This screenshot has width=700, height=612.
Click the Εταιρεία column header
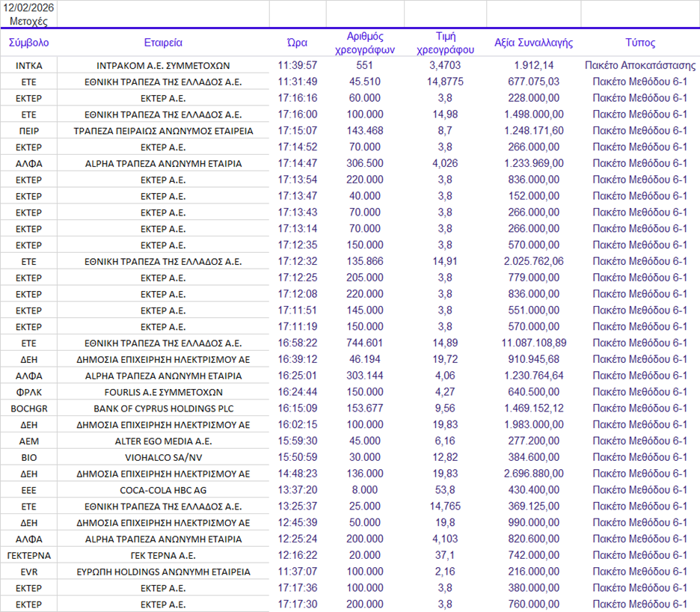pyautogui.click(x=163, y=43)
